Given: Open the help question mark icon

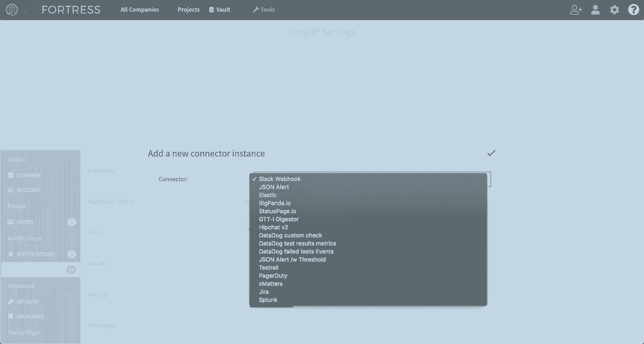Looking at the screenshot, I should (633, 10).
